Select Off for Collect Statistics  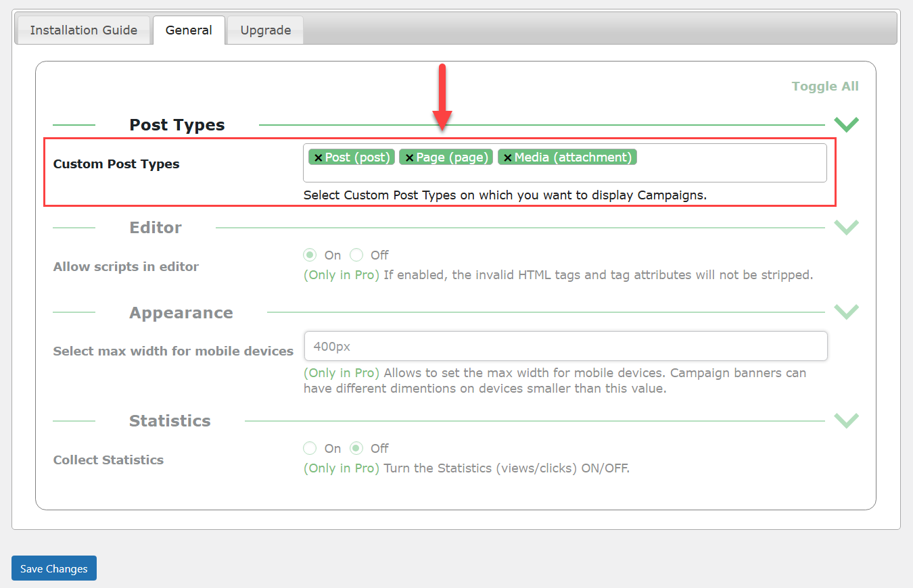[356, 448]
